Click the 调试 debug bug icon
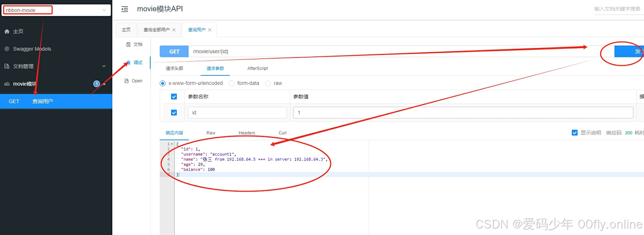Viewport: 644px width, 235px height. pyautogui.click(x=128, y=63)
